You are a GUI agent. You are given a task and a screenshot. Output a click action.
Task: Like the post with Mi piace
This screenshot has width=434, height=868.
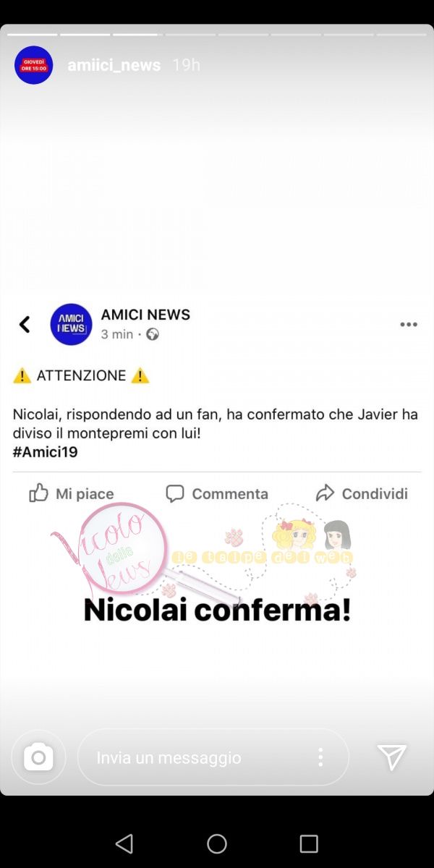pos(71,493)
